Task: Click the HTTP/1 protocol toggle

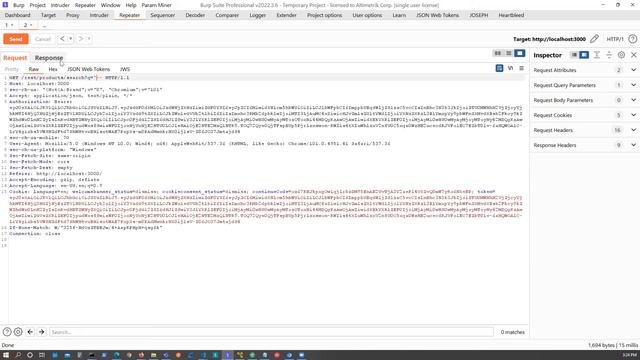Action: (615, 39)
